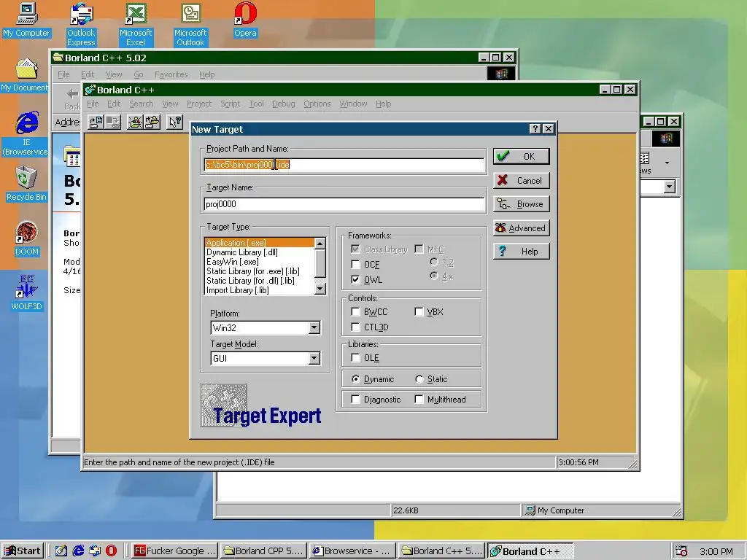Click Back arrow in Borland C++ 5.02 window
The height and width of the screenshot is (560, 747).
point(72,98)
